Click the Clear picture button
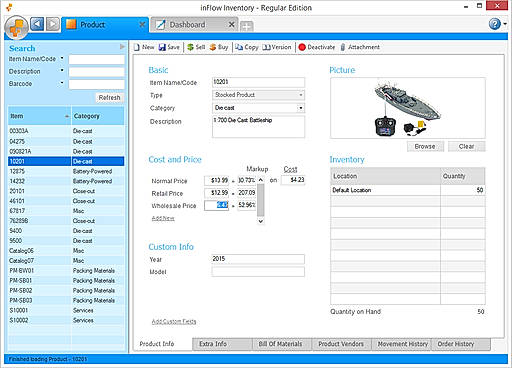The width and height of the screenshot is (512, 368). [x=466, y=146]
